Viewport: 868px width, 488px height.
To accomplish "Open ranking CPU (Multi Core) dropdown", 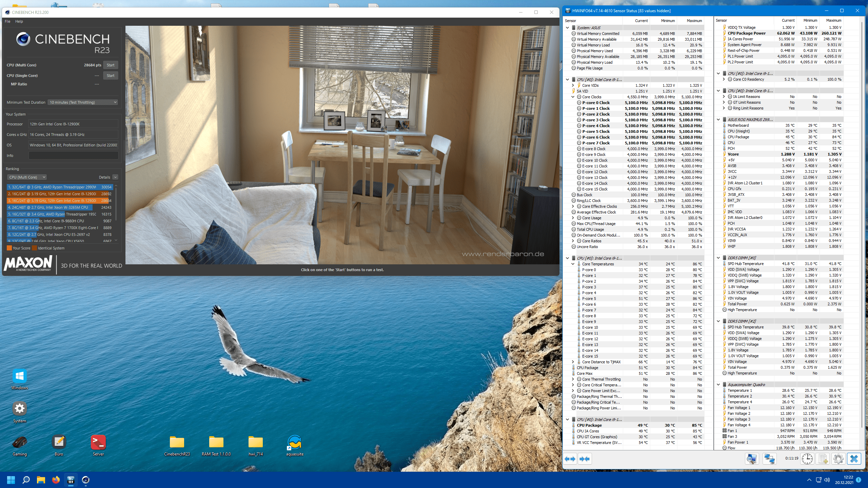I will 27,177.
